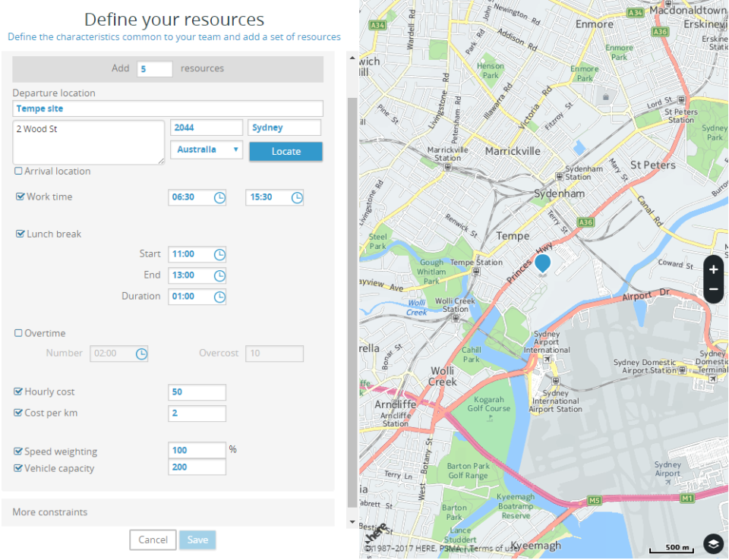The height and width of the screenshot is (560, 729).
Task: Open clock picker for lunch Duration
Action: pyautogui.click(x=219, y=297)
